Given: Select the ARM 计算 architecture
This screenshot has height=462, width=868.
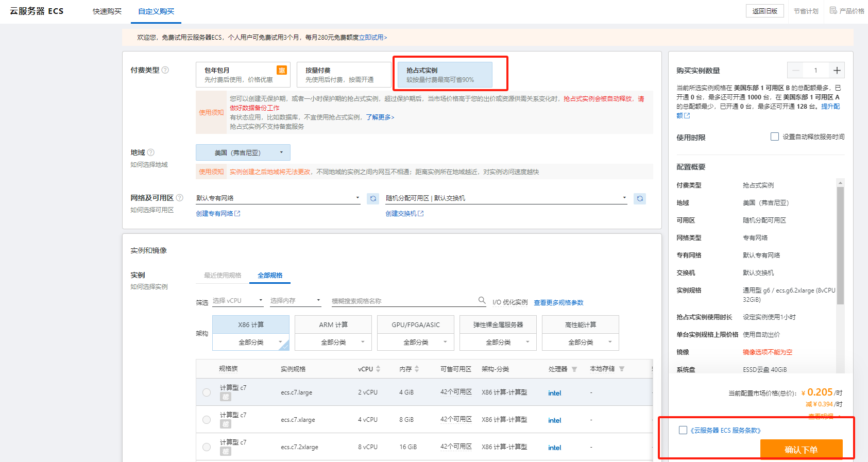Looking at the screenshot, I should pos(333,324).
